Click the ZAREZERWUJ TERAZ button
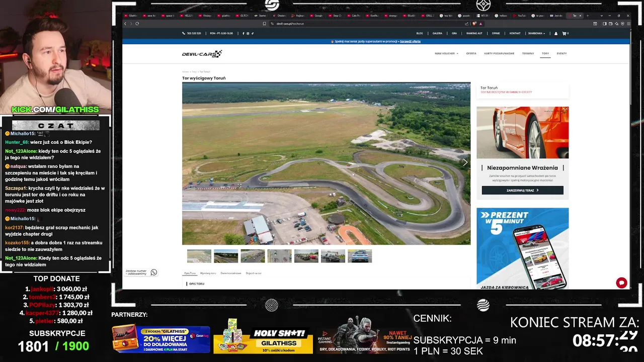Screen dimensions: 644x362 point(522,191)
